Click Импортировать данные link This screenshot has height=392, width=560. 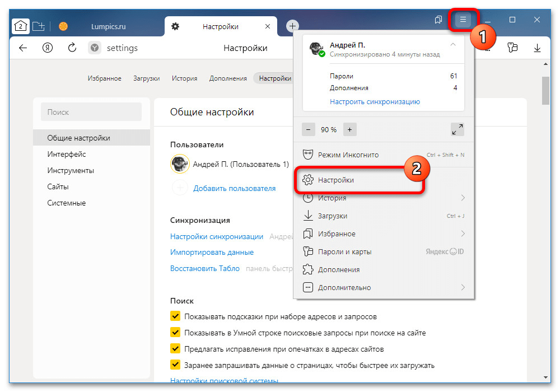click(212, 252)
